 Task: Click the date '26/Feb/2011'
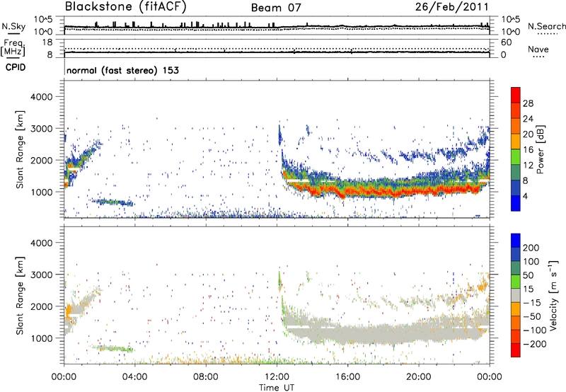(x=451, y=6)
